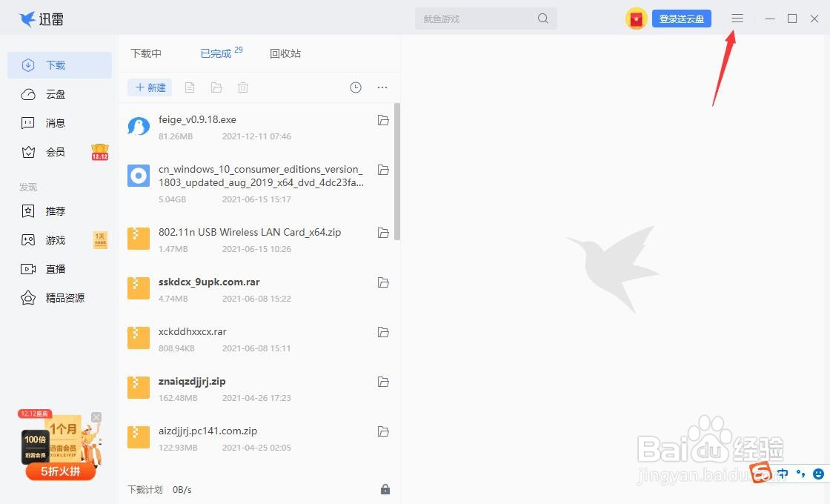Click the search magnifier icon
Viewport: 830px width, 504px height.
[542, 19]
